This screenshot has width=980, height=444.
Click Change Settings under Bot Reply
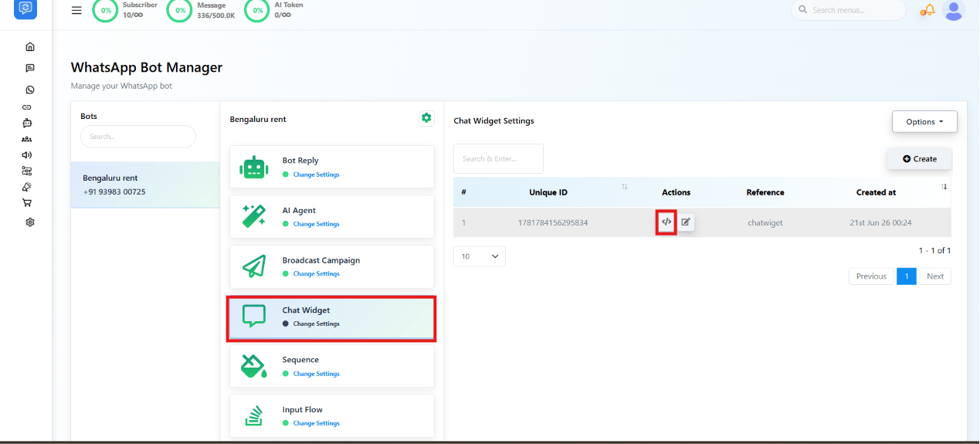pos(316,175)
